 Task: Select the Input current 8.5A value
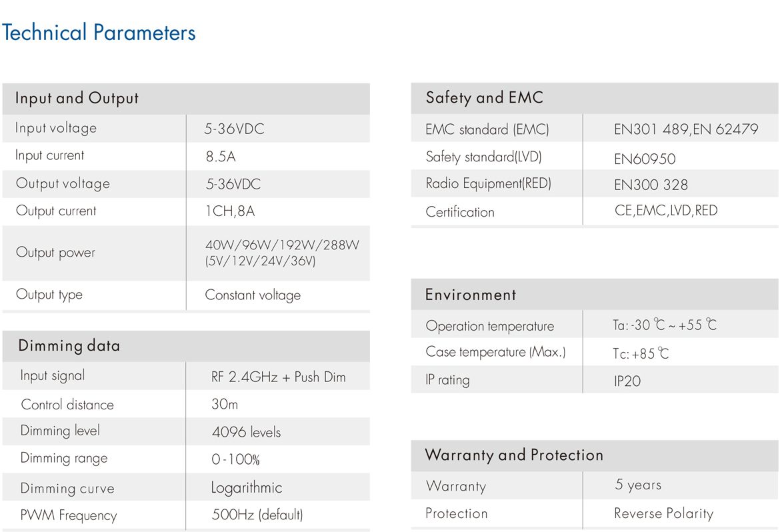[221, 157]
